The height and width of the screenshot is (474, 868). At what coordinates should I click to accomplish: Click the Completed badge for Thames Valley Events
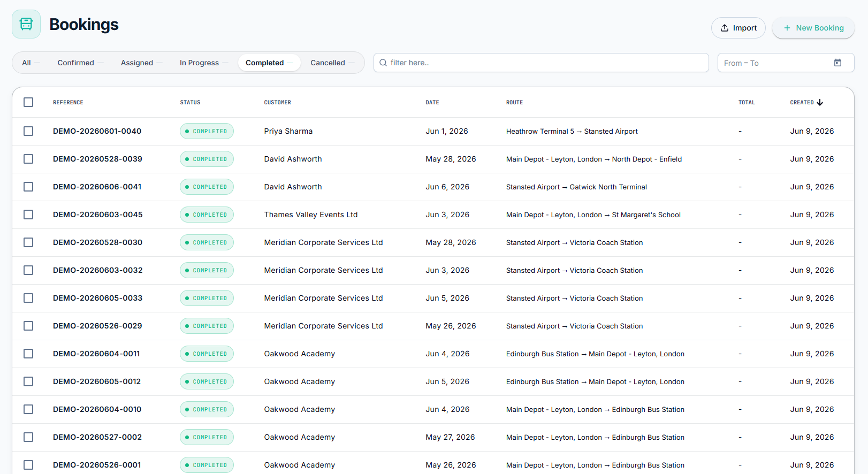(207, 215)
